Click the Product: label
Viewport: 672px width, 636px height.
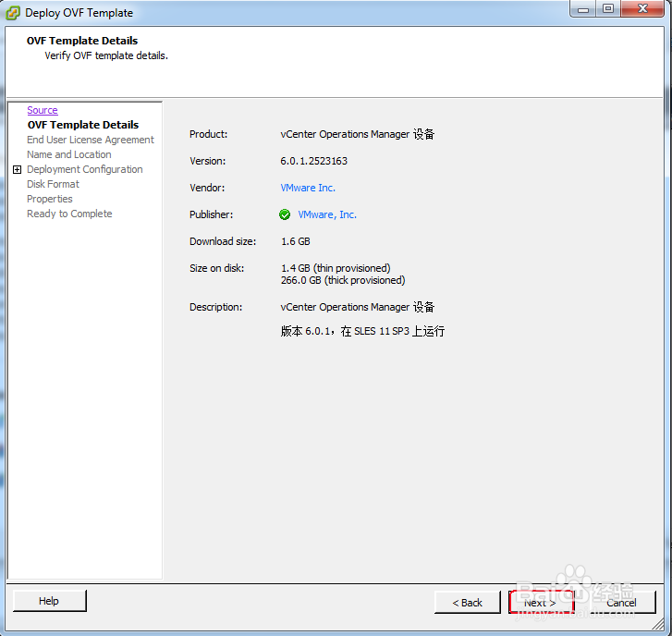click(209, 134)
